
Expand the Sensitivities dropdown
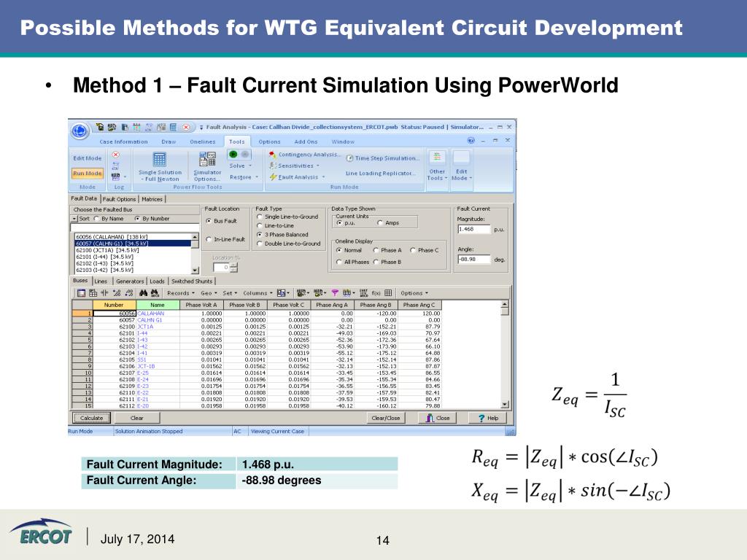[x=295, y=166]
